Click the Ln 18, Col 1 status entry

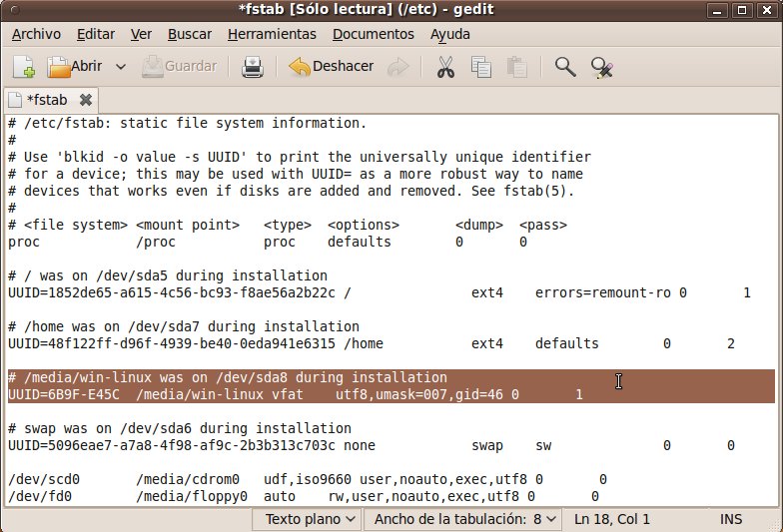pyautogui.click(x=612, y=519)
